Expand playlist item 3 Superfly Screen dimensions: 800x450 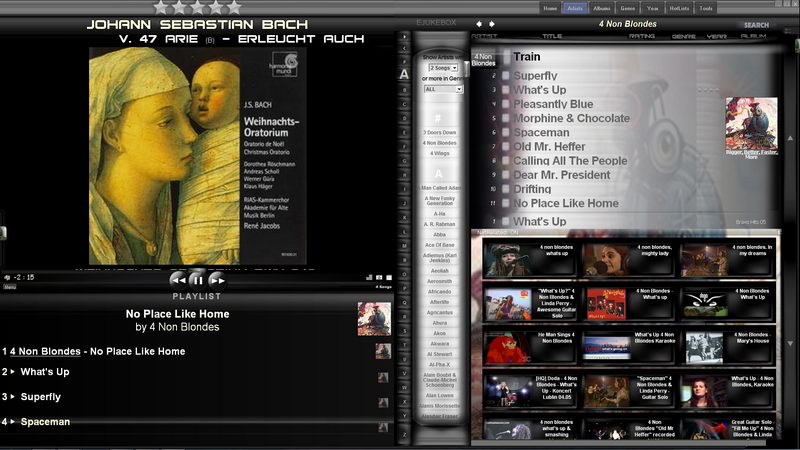(13, 396)
